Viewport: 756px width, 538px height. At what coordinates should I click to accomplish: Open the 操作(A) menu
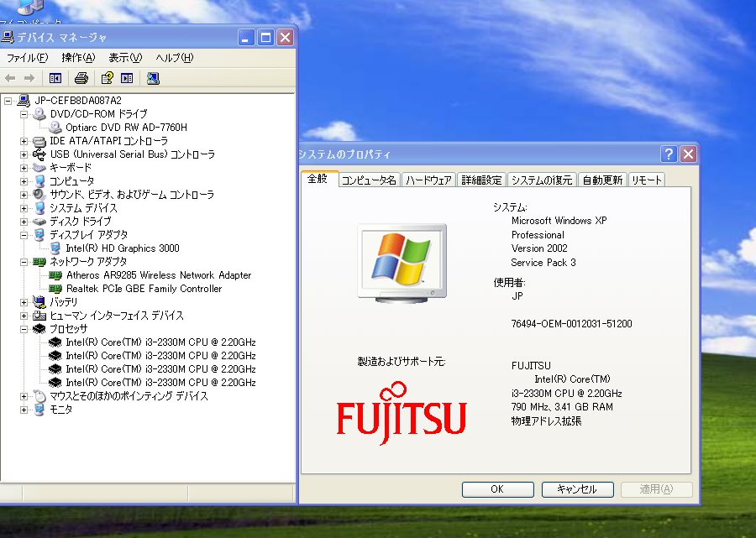[78, 58]
